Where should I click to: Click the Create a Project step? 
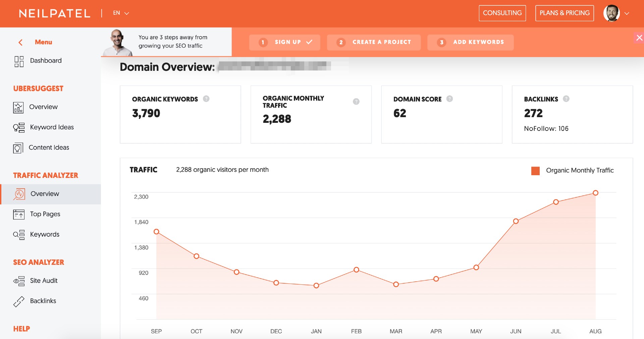374,42
